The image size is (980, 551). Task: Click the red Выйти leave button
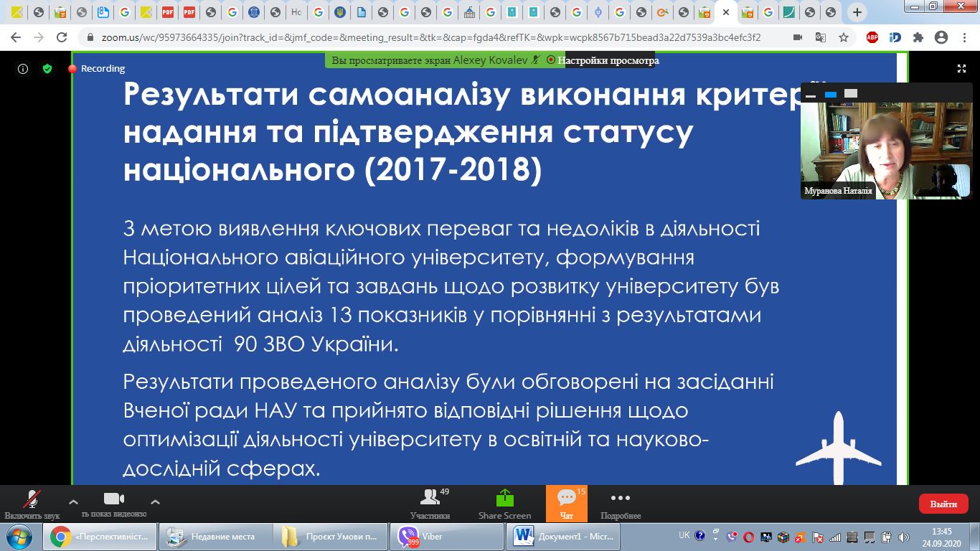pyautogui.click(x=943, y=504)
